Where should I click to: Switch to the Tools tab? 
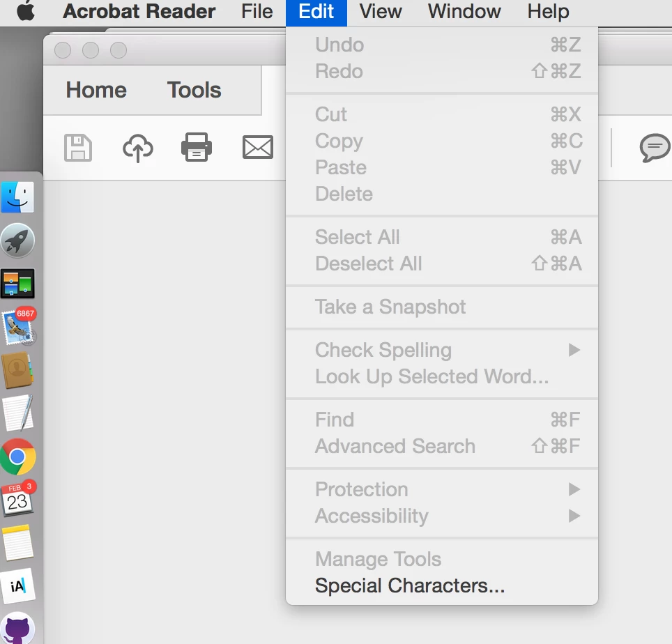[x=194, y=90]
